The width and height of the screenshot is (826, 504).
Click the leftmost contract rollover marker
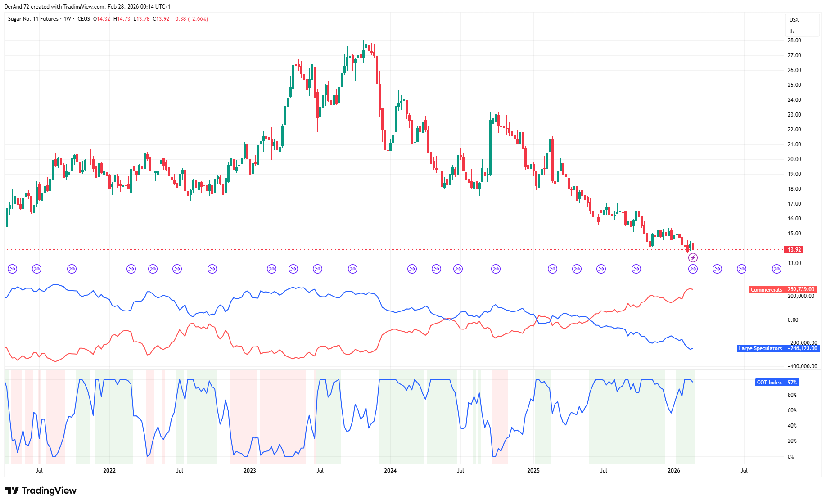13,269
